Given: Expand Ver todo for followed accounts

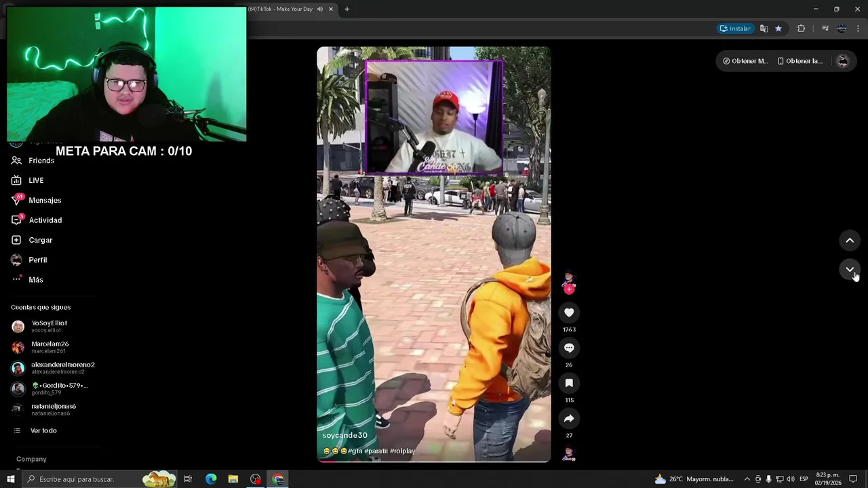Looking at the screenshot, I should pyautogui.click(x=35, y=430).
